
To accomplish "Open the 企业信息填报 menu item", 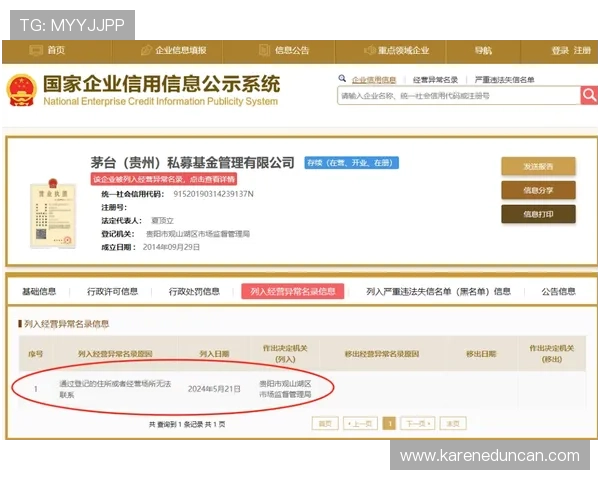I will (x=181, y=50).
